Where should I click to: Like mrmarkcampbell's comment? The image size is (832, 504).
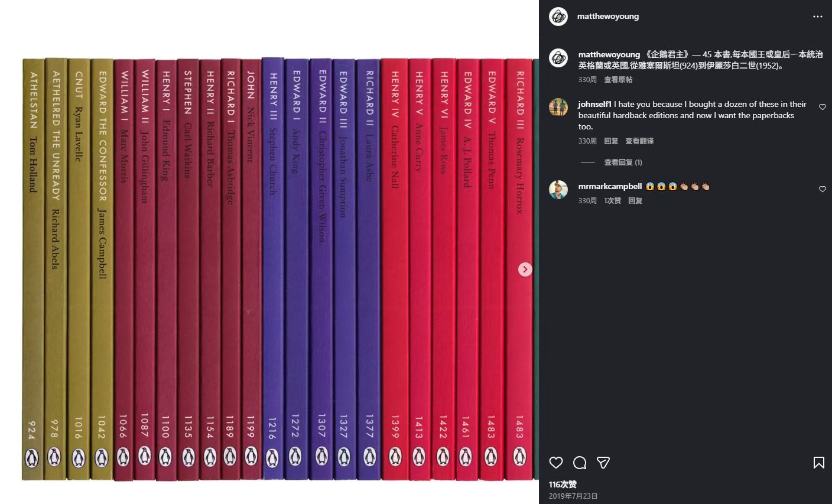coord(822,189)
